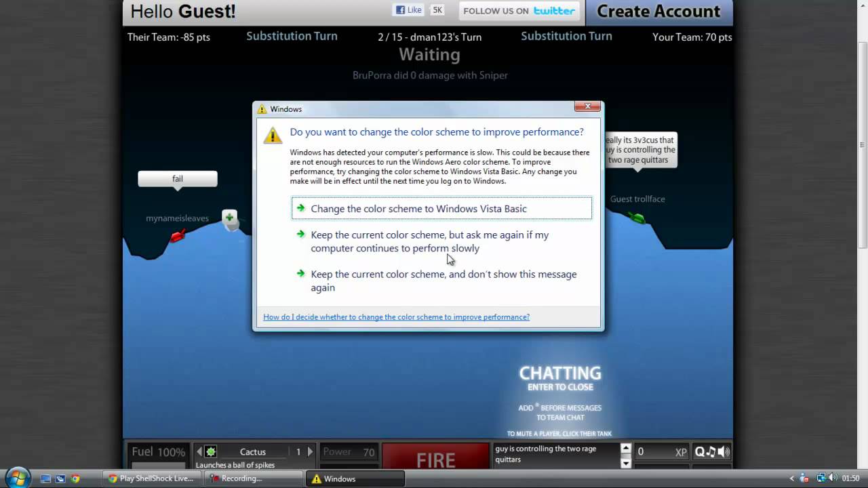This screenshot has height=488, width=868.
Task: Select the previous weapon arrow beside Cactus
Action: 199,451
